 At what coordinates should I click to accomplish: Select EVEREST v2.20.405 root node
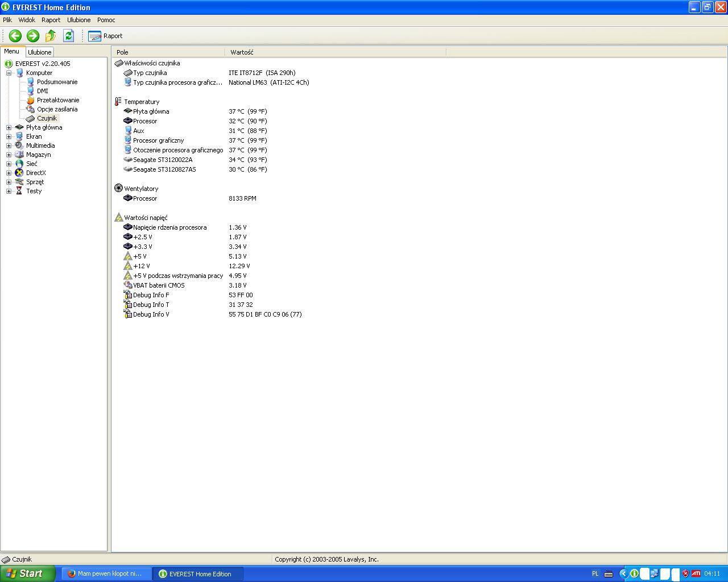(43, 64)
